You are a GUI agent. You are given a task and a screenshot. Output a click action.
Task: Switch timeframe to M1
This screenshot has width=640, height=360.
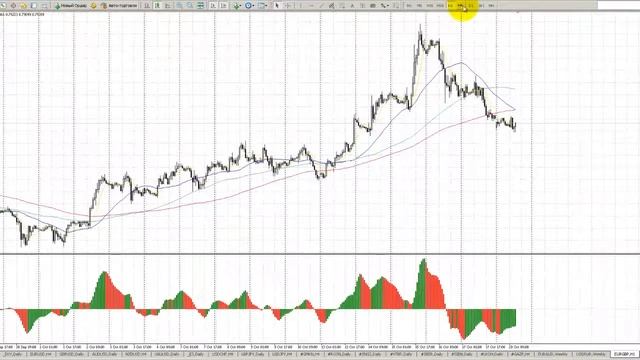(x=409, y=6)
